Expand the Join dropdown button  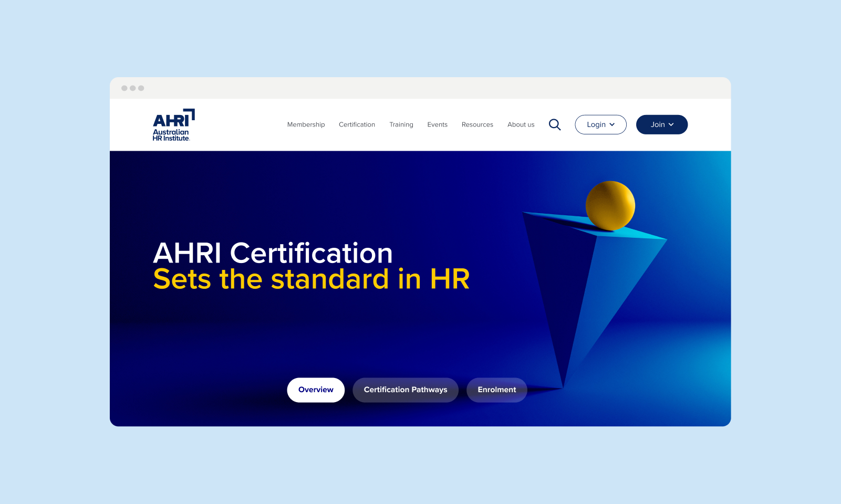(661, 124)
